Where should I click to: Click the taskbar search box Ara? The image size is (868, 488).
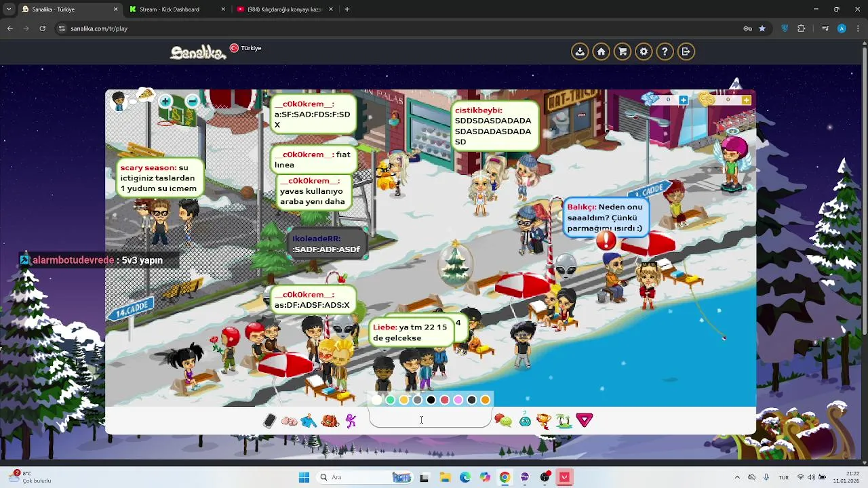click(366, 477)
